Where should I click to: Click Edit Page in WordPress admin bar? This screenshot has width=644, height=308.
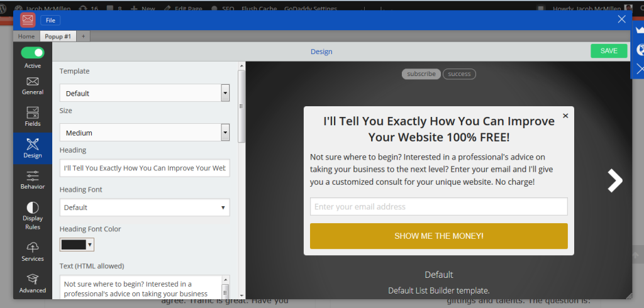(x=184, y=9)
